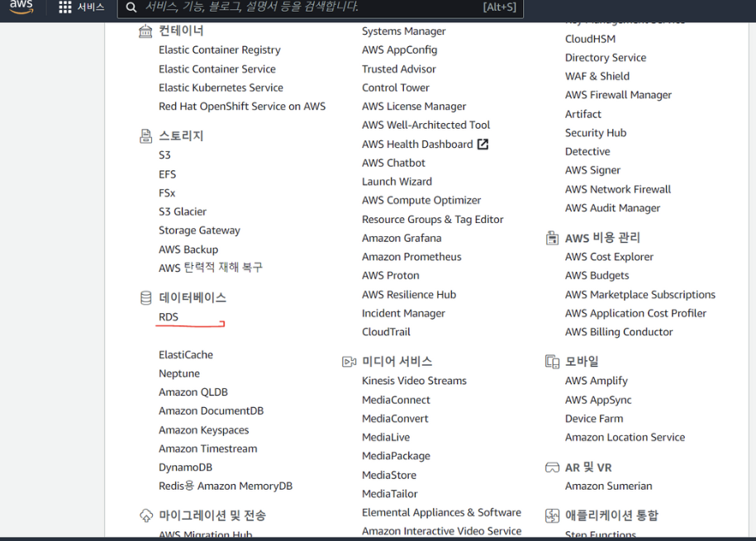Open DynamoDB

[x=185, y=467]
